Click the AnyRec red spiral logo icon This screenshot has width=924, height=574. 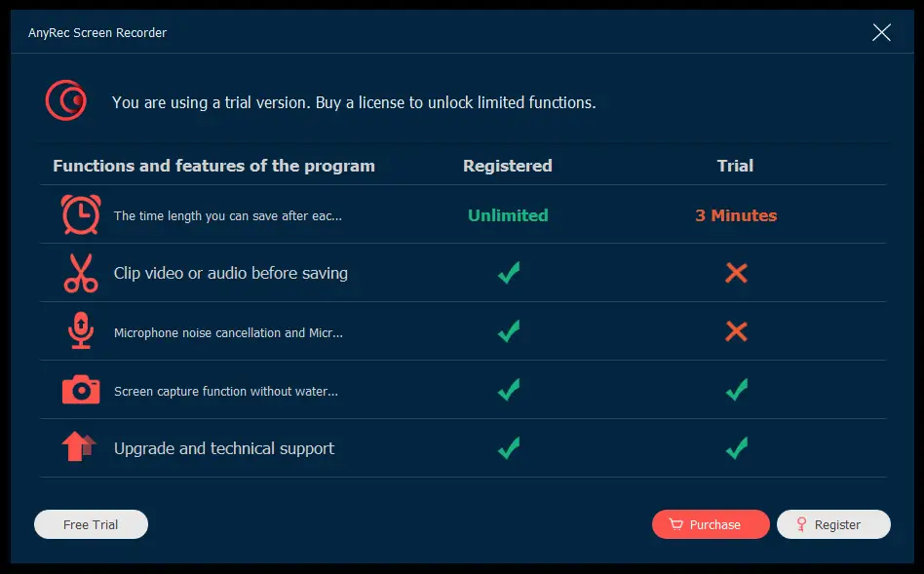pos(66,100)
